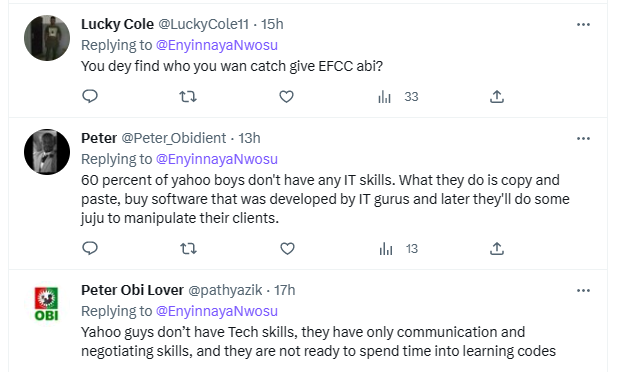Like Lucky Cole's tweet

click(x=286, y=96)
